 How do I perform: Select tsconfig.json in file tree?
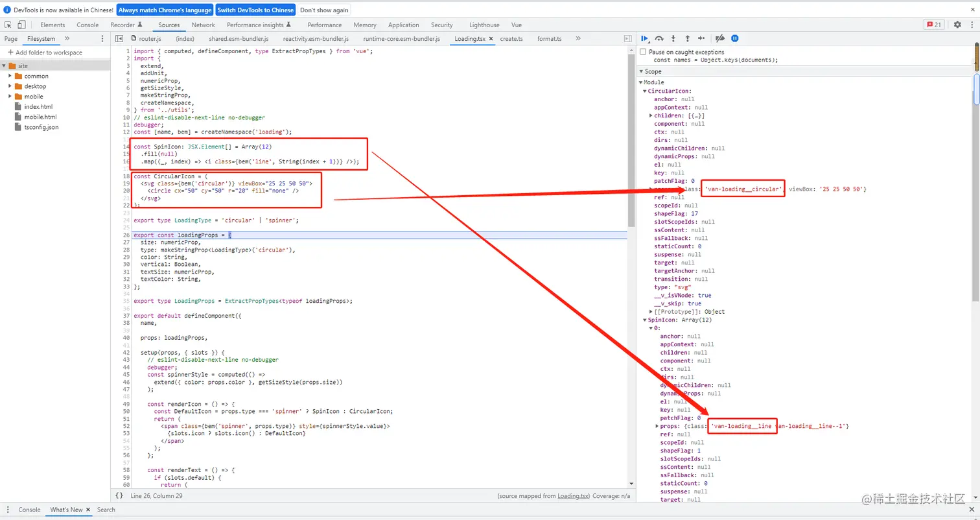point(41,127)
